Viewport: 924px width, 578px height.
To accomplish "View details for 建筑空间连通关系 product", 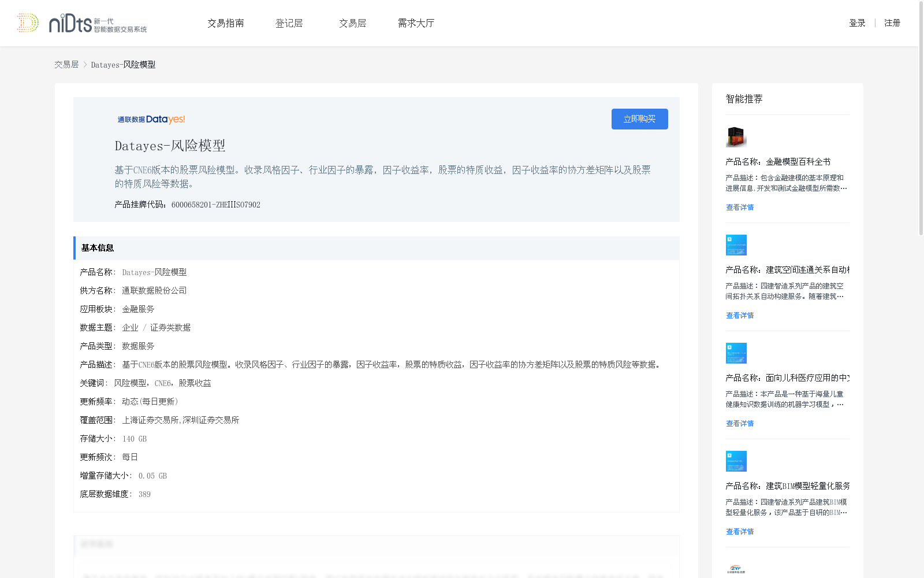I will (740, 316).
